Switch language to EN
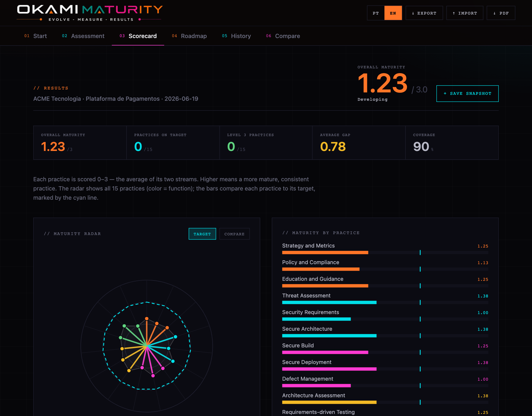 393,13
